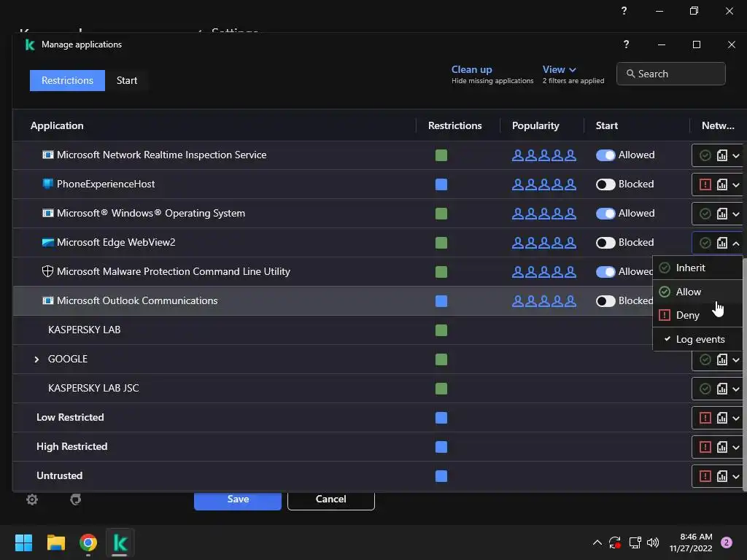Open network dropdown arrow for Microsoft Windows Operating System

[736, 214]
